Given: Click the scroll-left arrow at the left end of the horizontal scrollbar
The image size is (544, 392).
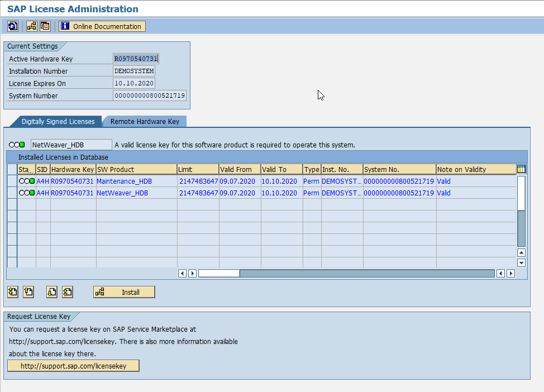Looking at the screenshot, I should 182,274.
